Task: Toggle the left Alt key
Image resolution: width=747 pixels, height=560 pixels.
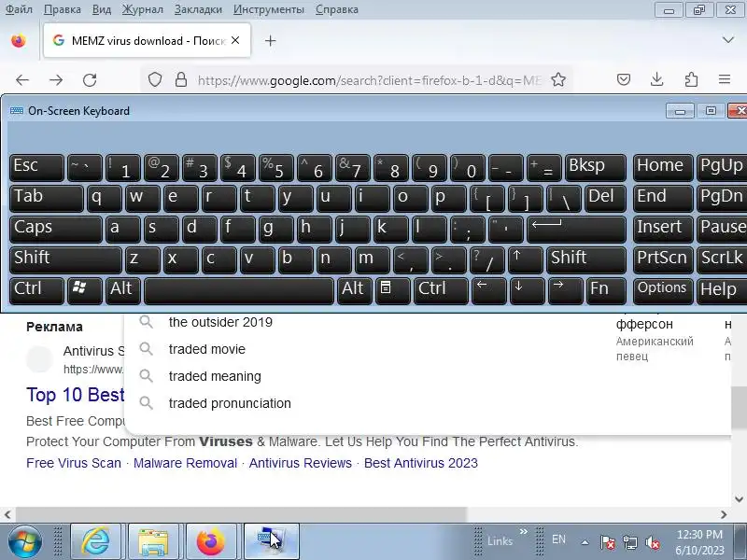Action: pos(123,291)
